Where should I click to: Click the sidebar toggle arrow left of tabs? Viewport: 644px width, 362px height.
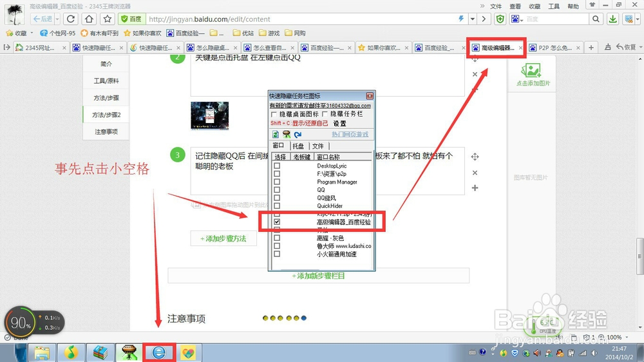6,48
